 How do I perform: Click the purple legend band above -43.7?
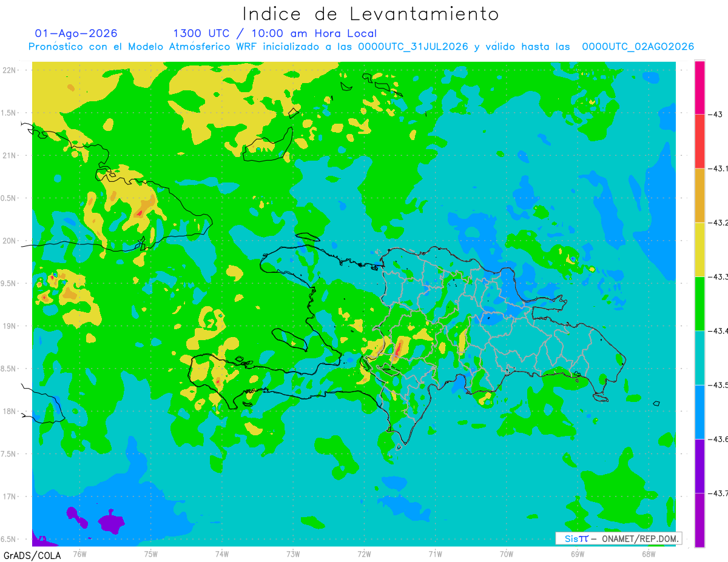click(699, 466)
